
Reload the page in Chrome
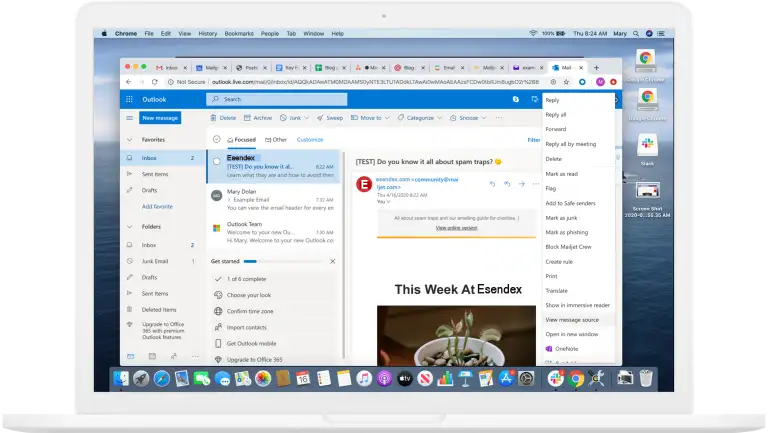(155, 82)
